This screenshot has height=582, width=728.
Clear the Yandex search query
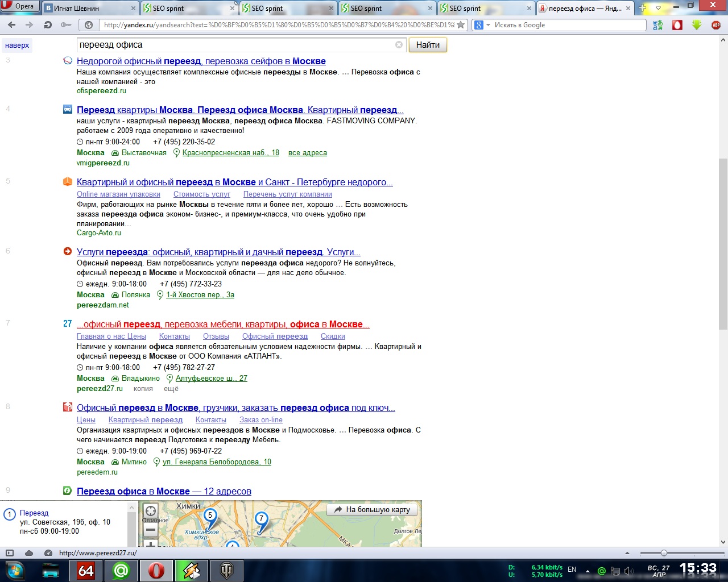(399, 45)
